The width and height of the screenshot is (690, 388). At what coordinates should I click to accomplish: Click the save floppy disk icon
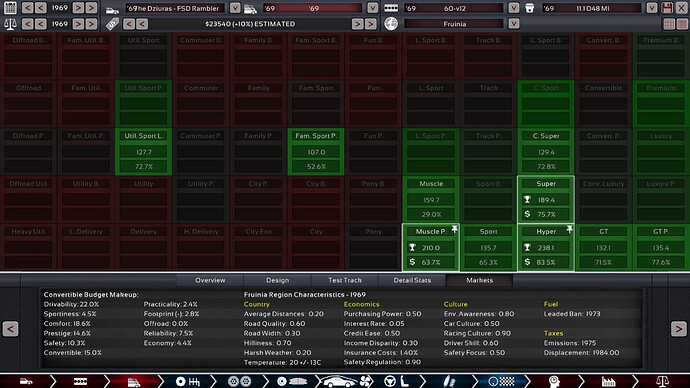[667, 8]
